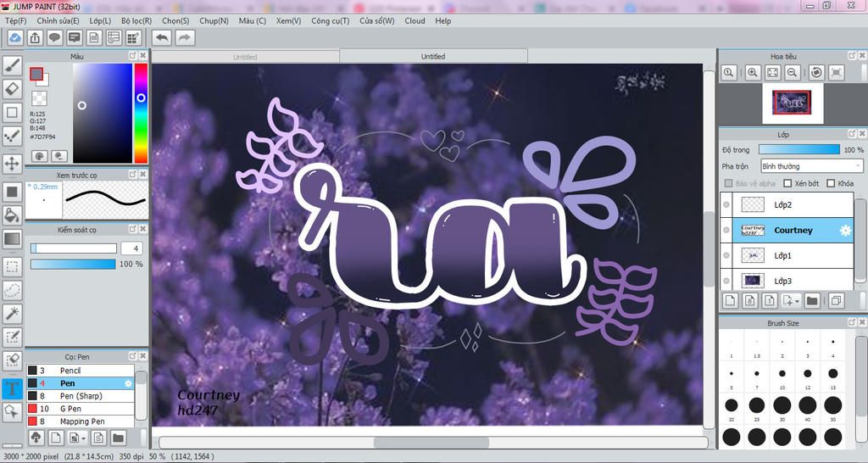
Task: Duplicate the current layer
Action: tap(837, 301)
